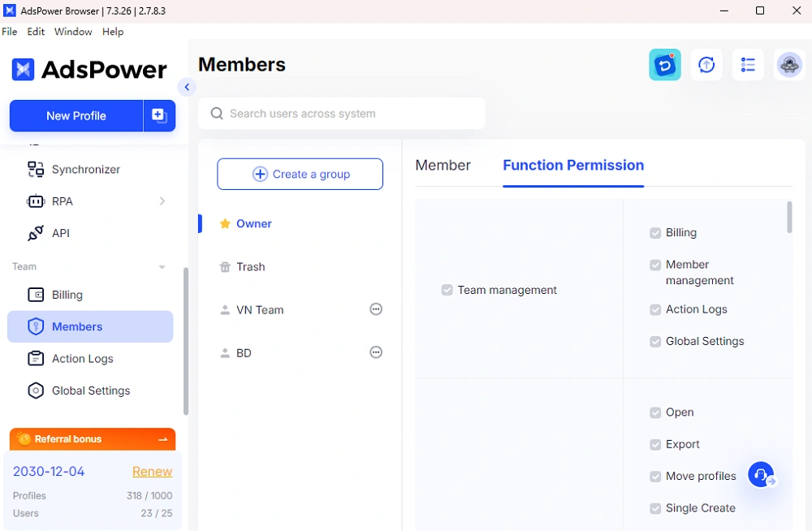Image resolution: width=812 pixels, height=531 pixels.
Task: Click the Renew link
Action: [x=153, y=472]
